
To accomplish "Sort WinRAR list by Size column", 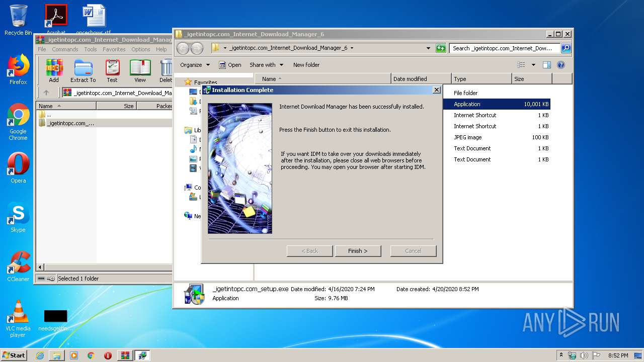I will pos(116,106).
